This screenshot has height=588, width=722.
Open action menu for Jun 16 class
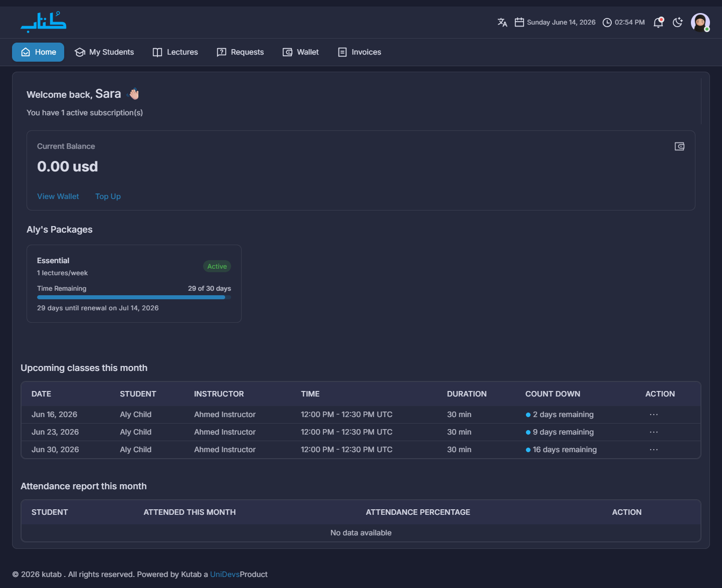pos(654,415)
